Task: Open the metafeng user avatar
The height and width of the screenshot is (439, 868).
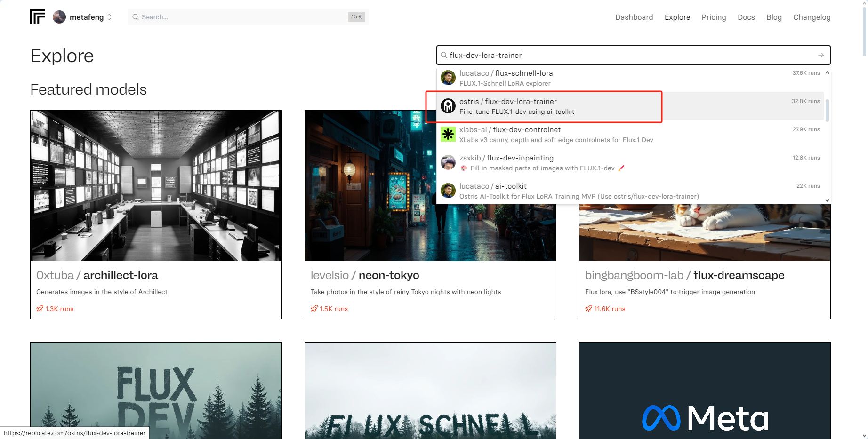Action: pyautogui.click(x=59, y=17)
